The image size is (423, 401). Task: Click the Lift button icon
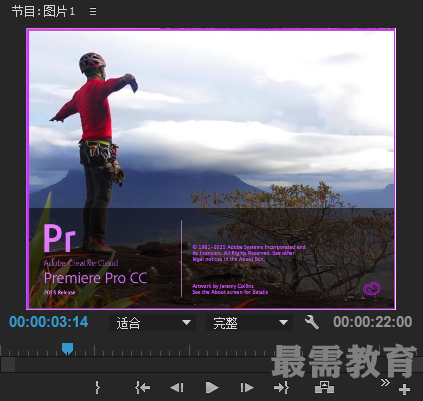pyautogui.click(x=324, y=387)
